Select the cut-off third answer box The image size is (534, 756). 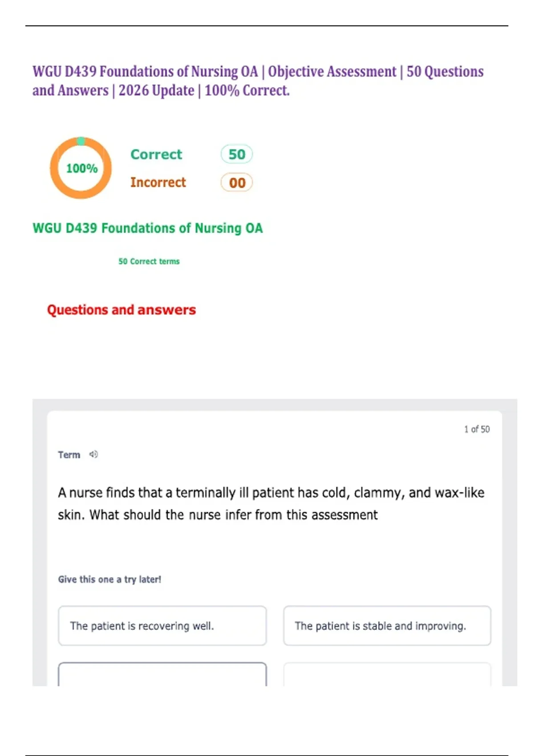click(162, 675)
